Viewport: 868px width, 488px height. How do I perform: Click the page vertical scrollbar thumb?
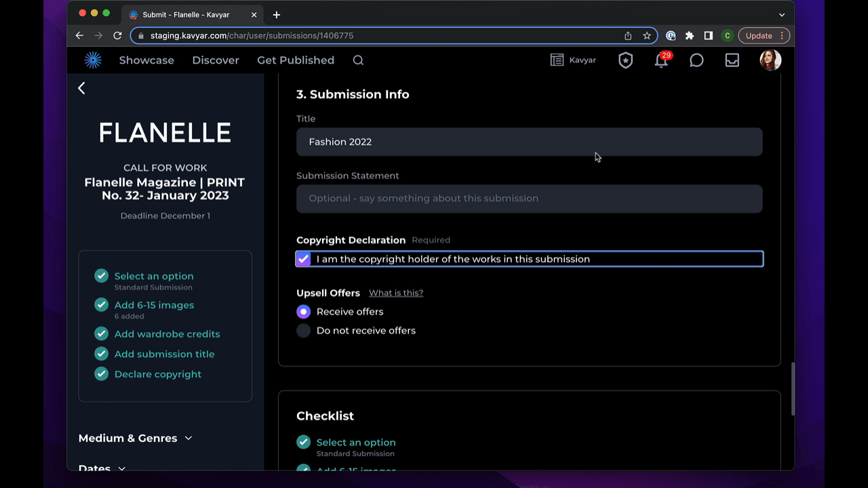pos(791,389)
